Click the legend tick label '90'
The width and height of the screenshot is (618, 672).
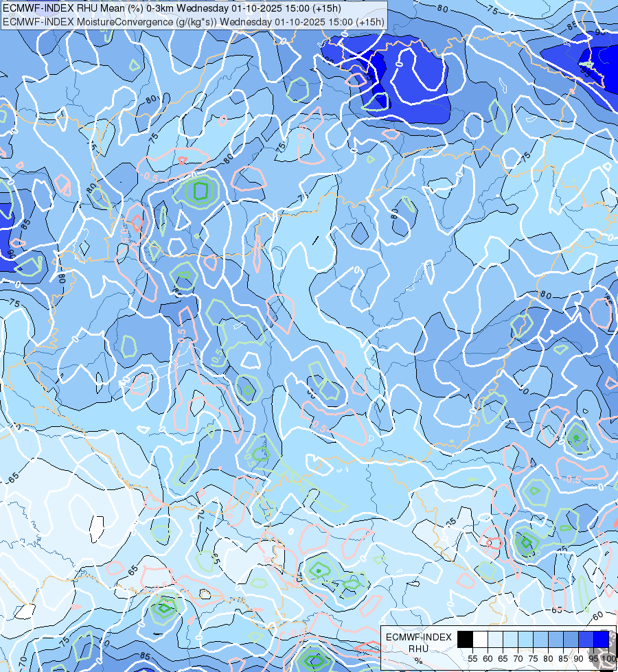pyautogui.click(x=579, y=659)
